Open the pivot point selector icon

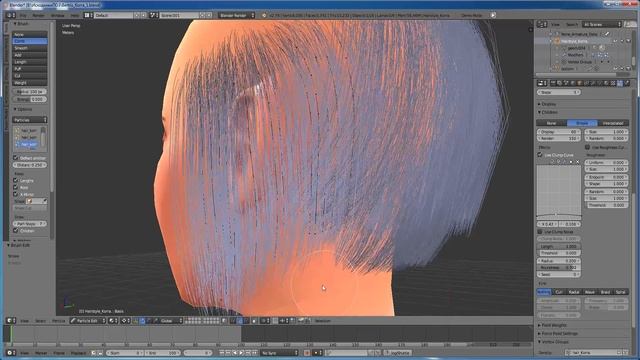point(125,321)
